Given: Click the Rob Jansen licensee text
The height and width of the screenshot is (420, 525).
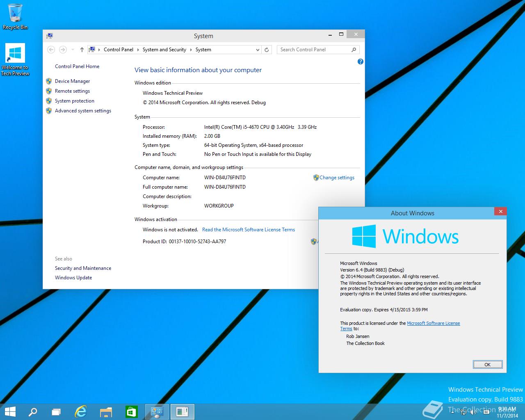Looking at the screenshot, I should tap(358, 336).
